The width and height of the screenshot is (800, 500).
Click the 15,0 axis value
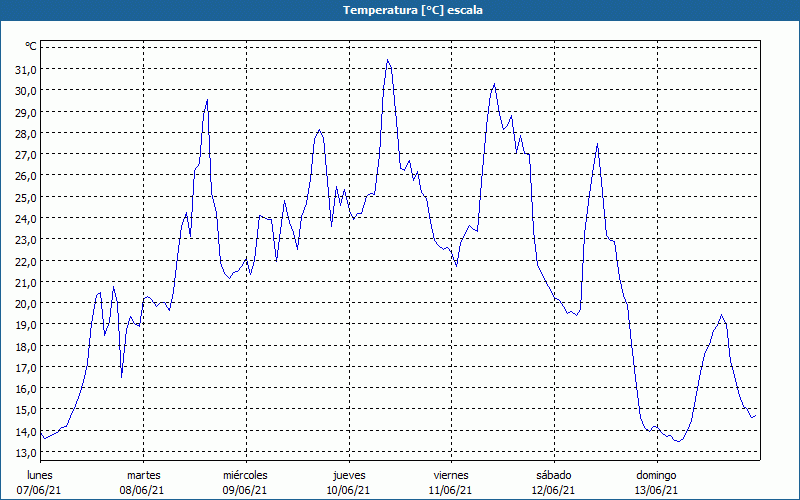click(26, 410)
